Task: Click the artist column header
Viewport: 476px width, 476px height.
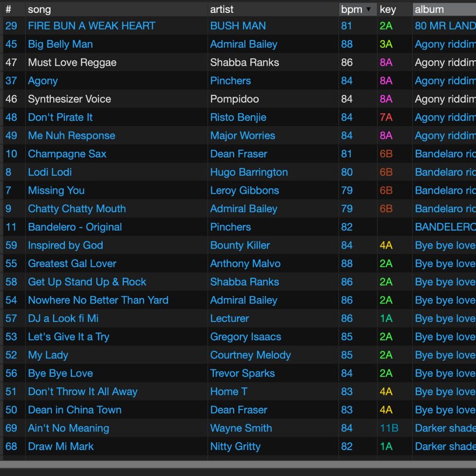Action: point(273,9)
